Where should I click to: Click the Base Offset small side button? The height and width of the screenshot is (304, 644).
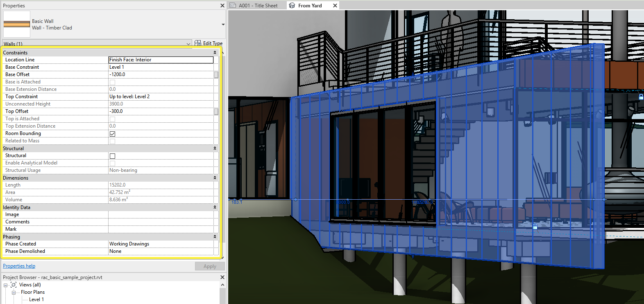coord(216,74)
